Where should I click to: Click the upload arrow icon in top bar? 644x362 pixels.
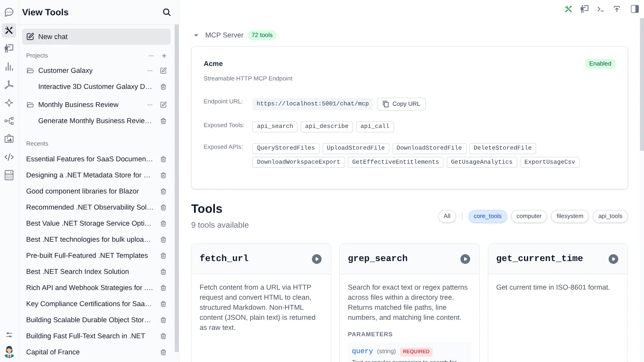click(617, 9)
